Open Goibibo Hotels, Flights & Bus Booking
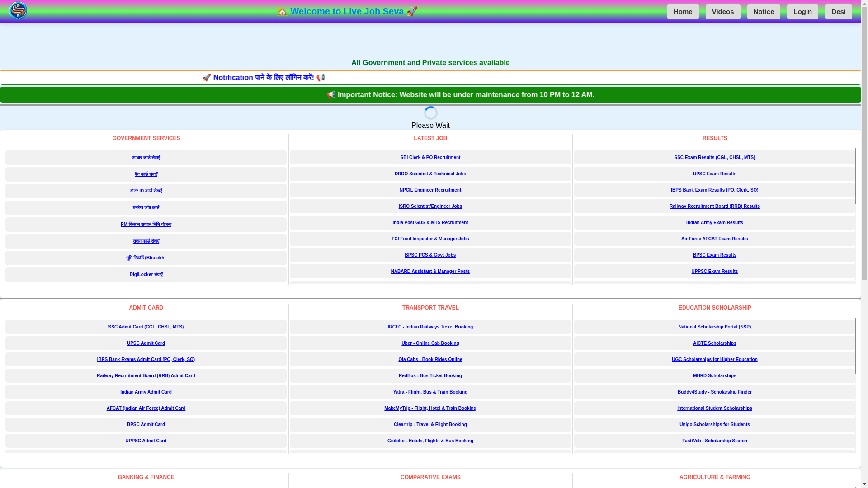The image size is (868, 488). (430, 441)
